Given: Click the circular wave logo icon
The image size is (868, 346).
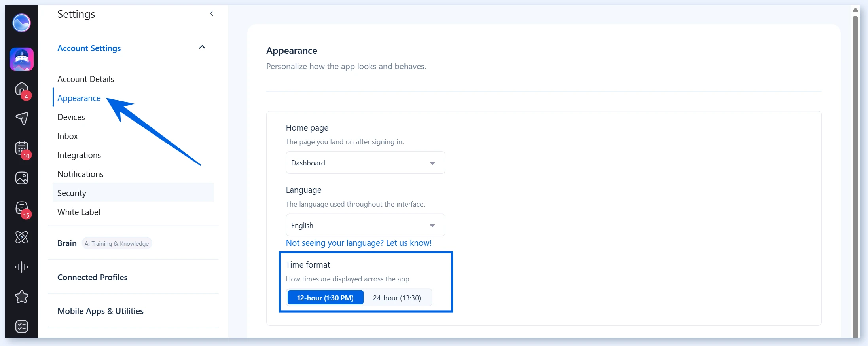Looking at the screenshot, I should point(21,23).
